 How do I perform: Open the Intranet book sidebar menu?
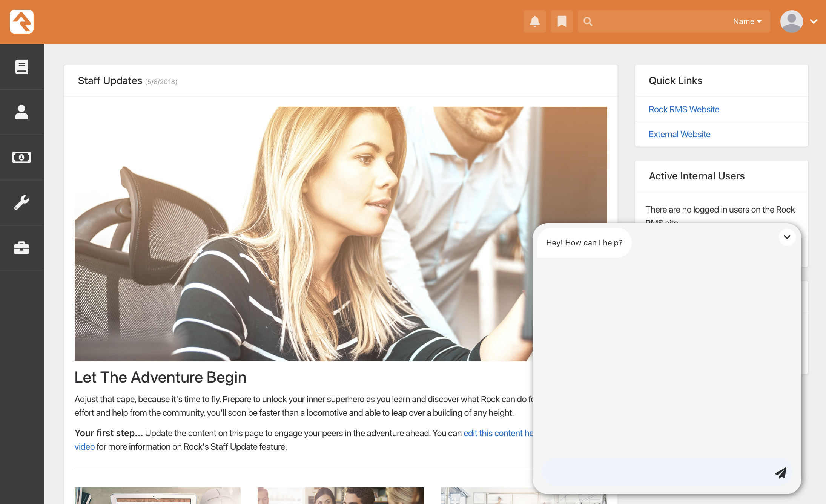coord(21,67)
